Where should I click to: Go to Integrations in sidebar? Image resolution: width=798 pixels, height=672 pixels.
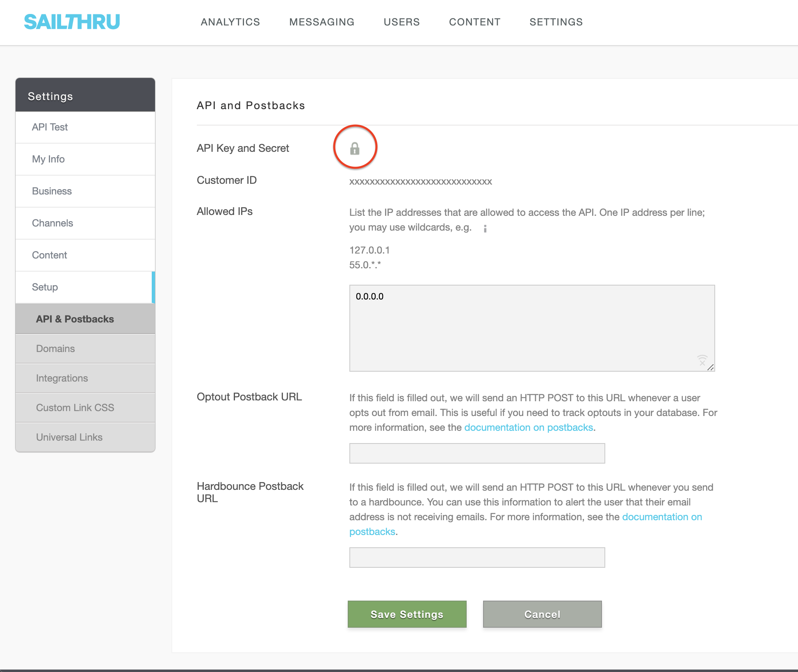(x=62, y=378)
